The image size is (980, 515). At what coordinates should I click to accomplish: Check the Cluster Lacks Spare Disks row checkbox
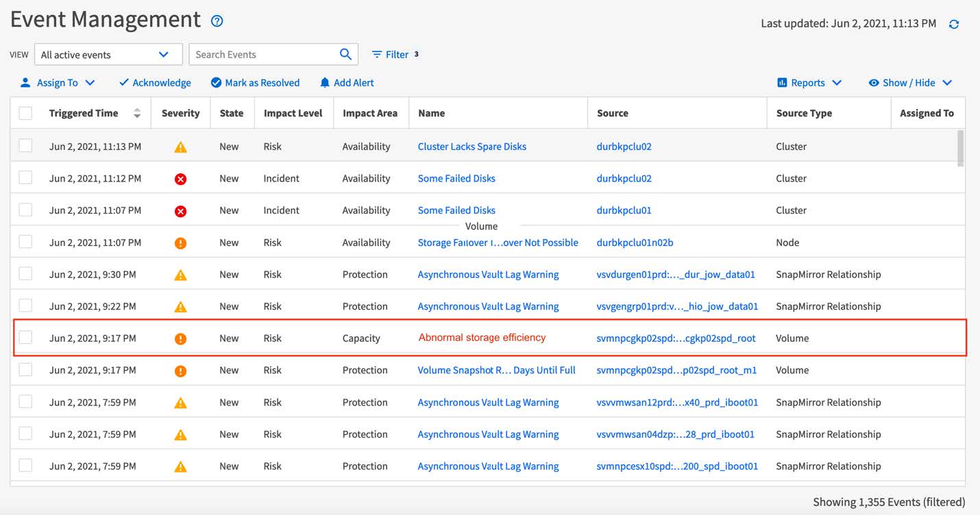click(25, 147)
